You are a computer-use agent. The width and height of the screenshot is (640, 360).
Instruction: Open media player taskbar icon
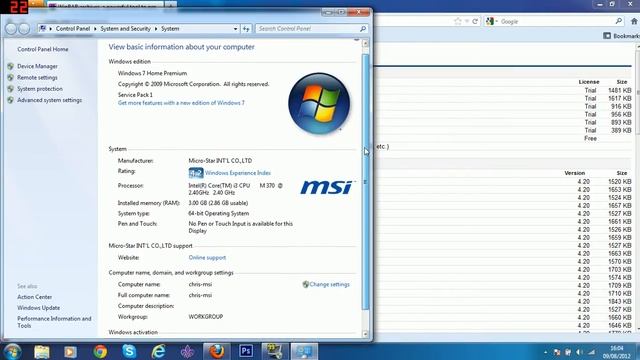71,351
